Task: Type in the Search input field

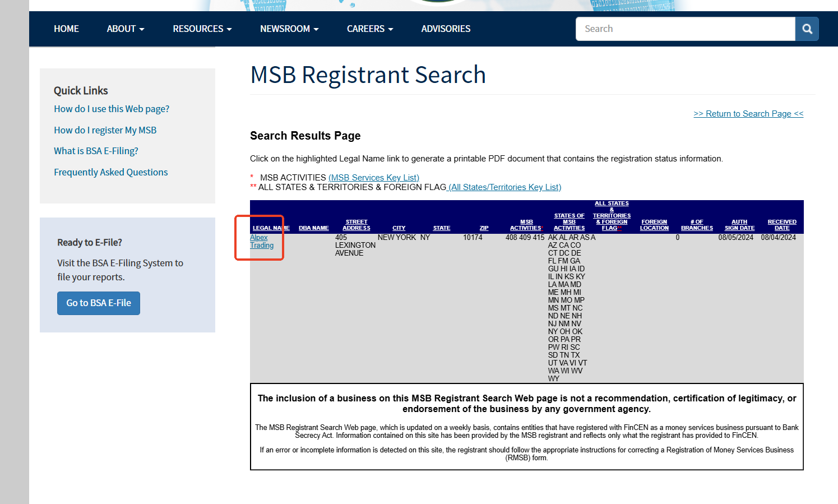Action: [685, 29]
